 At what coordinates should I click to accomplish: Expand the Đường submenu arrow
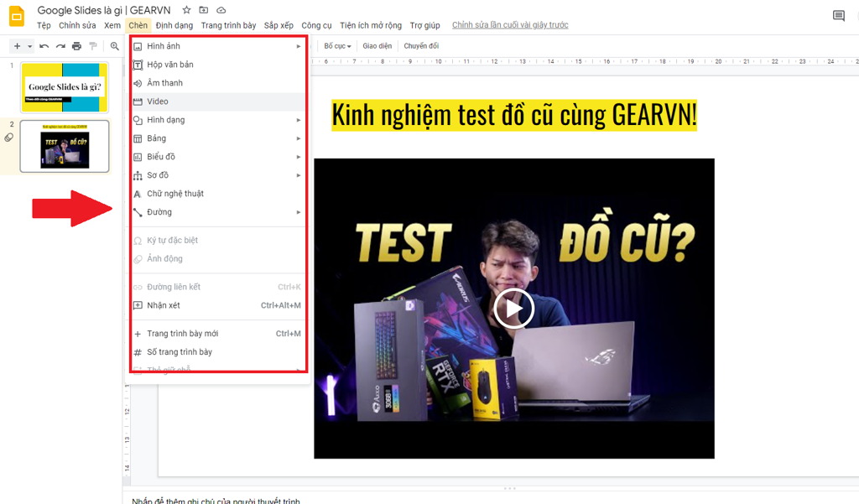point(299,212)
